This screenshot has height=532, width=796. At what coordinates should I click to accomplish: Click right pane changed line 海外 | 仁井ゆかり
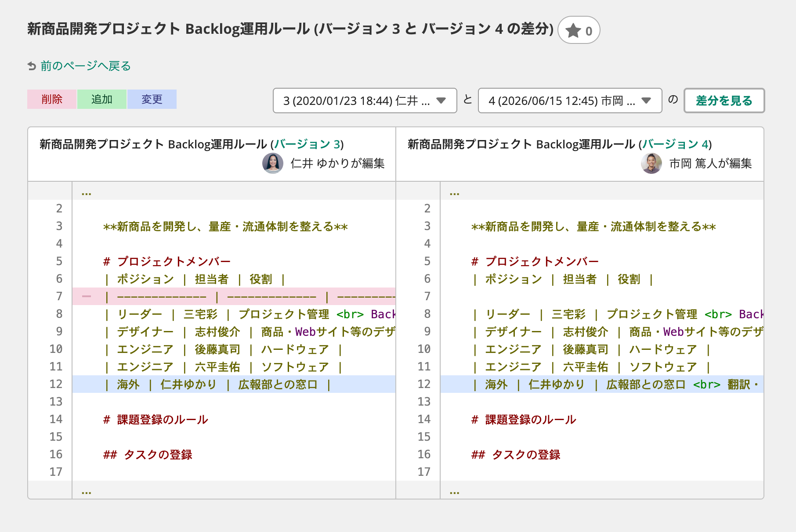[x=602, y=384]
